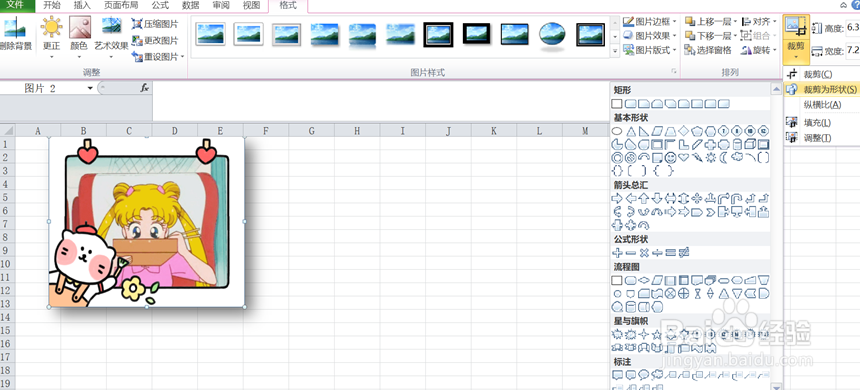Open the 选择窗格 selection pane
The width and height of the screenshot is (860, 390).
tap(708, 50)
